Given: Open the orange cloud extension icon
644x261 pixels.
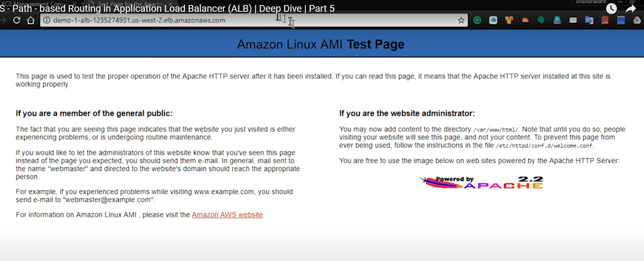Looking at the screenshot, I should (x=525, y=20).
